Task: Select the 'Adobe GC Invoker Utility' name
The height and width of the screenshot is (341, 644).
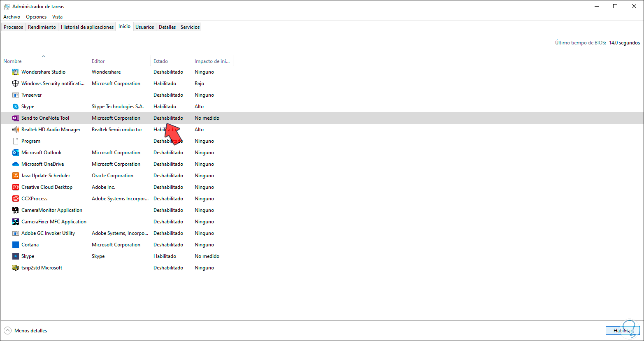Action: coord(48,233)
